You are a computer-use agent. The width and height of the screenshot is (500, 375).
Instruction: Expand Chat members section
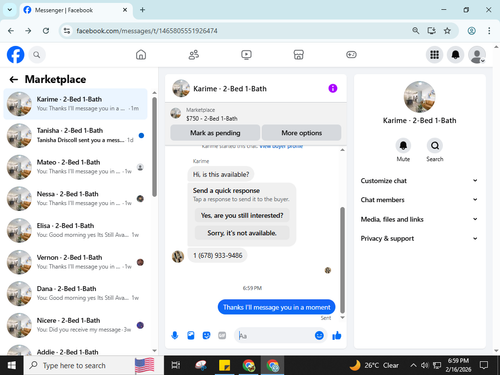tap(419, 200)
